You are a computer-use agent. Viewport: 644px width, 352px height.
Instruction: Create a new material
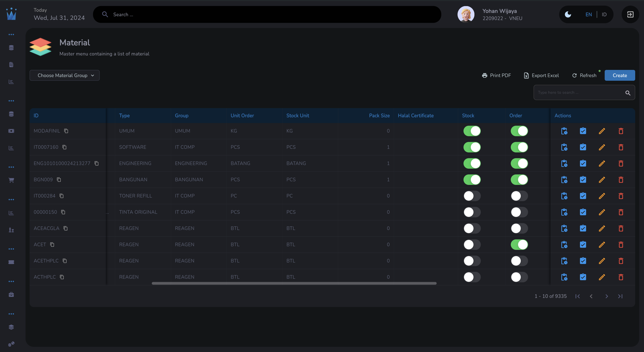(620, 75)
